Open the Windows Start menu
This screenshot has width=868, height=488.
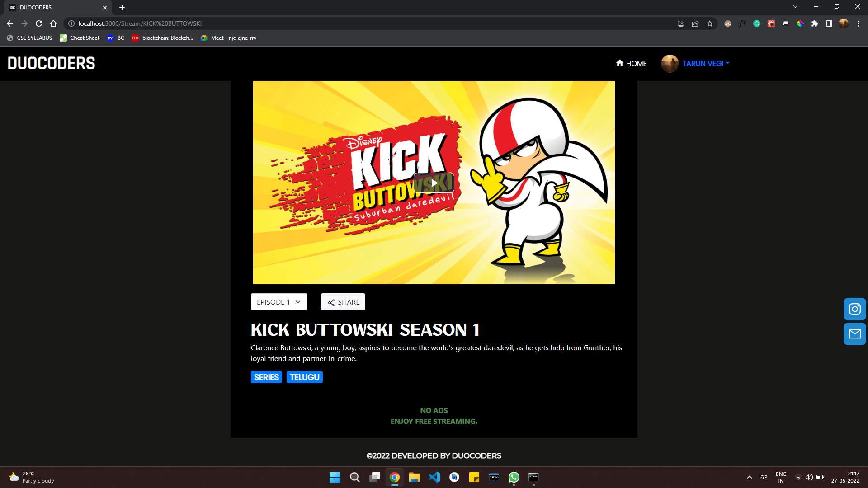pos(335,477)
